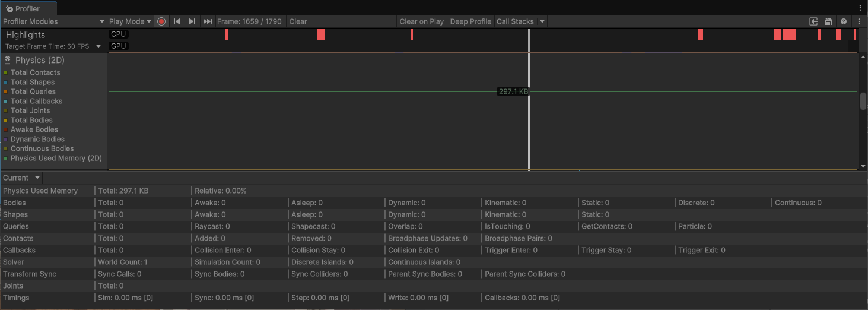Click the Clear button

[x=298, y=21]
